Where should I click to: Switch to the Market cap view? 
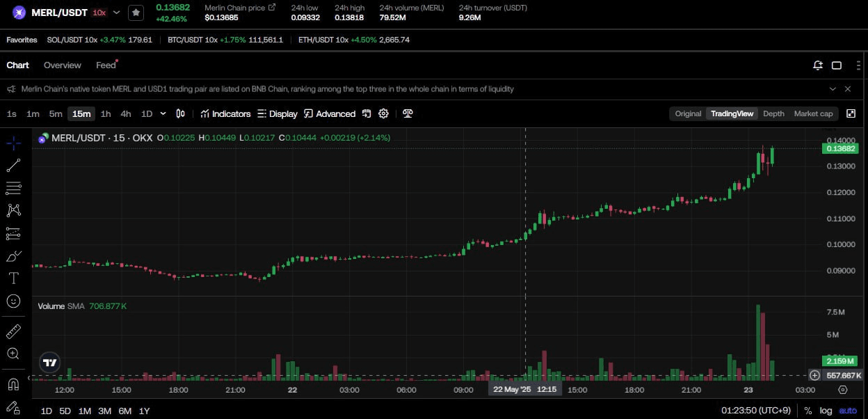(813, 113)
